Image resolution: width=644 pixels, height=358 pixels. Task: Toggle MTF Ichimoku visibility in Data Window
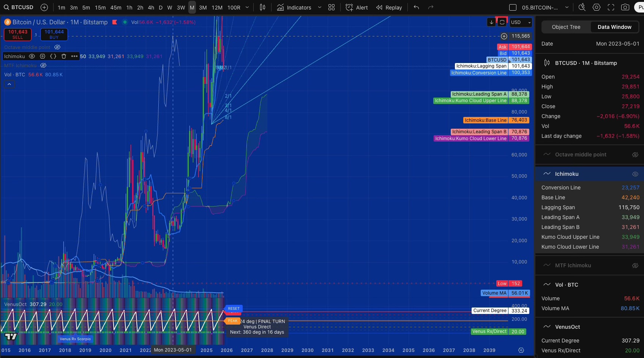click(x=635, y=265)
